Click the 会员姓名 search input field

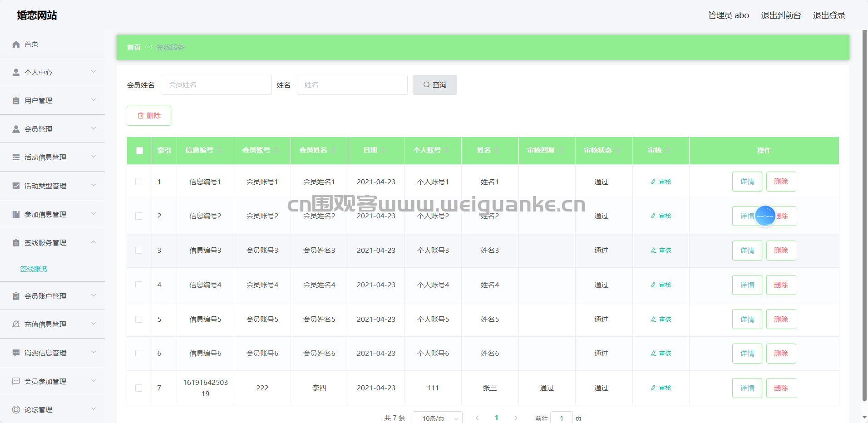[x=216, y=85]
